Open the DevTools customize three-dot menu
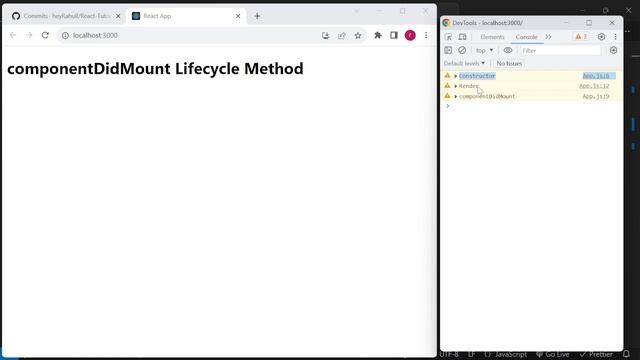This screenshot has width=640, height=360. pos(616,37)
